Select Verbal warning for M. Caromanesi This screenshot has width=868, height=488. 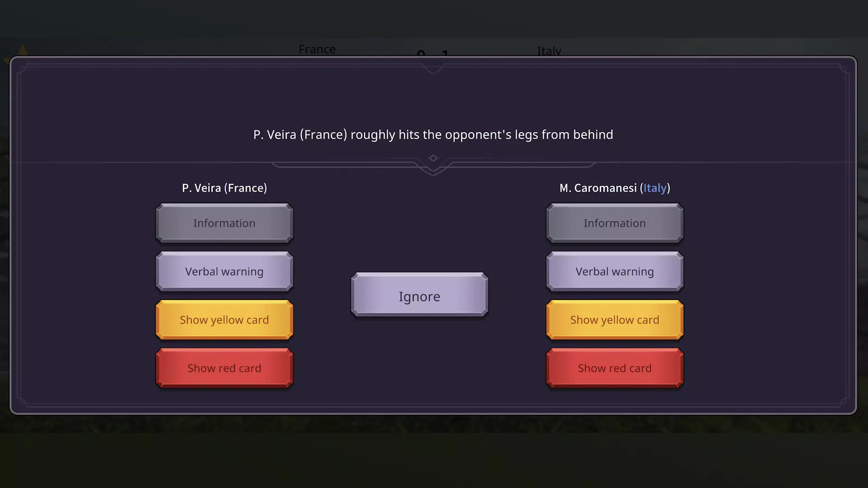coord(615,271)
